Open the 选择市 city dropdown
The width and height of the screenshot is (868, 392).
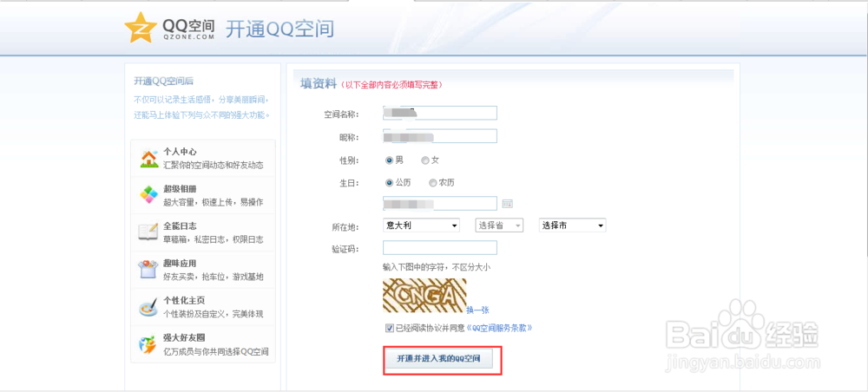point(572,225)
